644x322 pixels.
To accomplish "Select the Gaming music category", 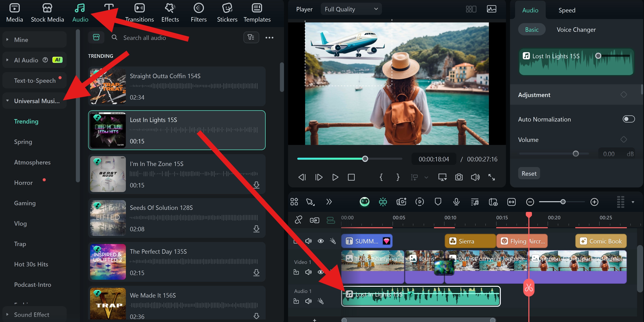I will click(x=25, y=203).
